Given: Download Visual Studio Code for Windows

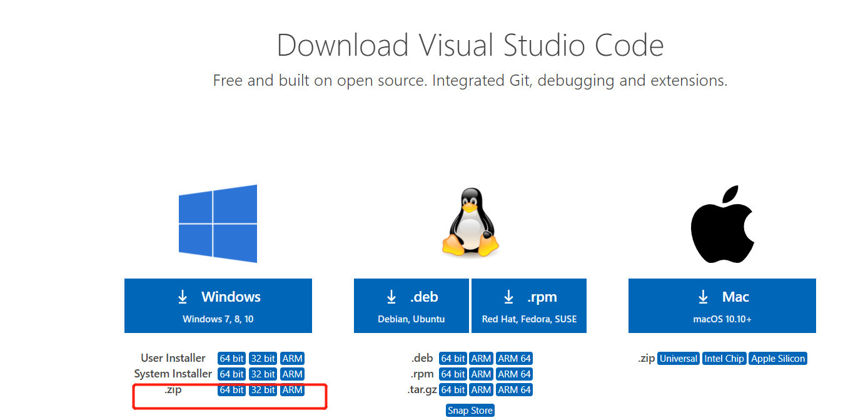Looking at the screenshot, I should click(x=218, y=305).
